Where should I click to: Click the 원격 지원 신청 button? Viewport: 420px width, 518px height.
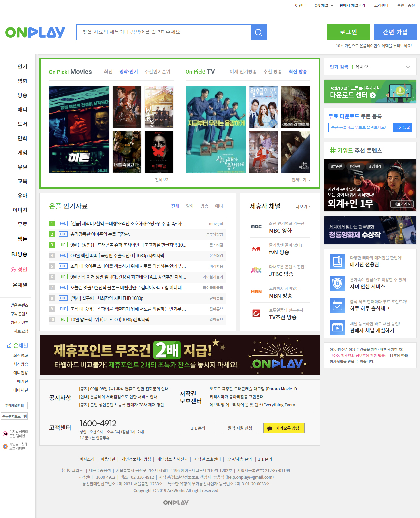240,428
